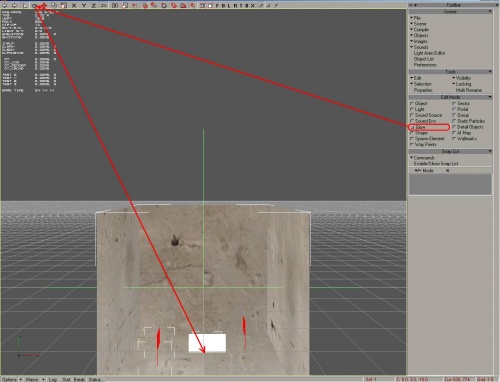Choose the Move tool in the top toolbar

point(44,5)
